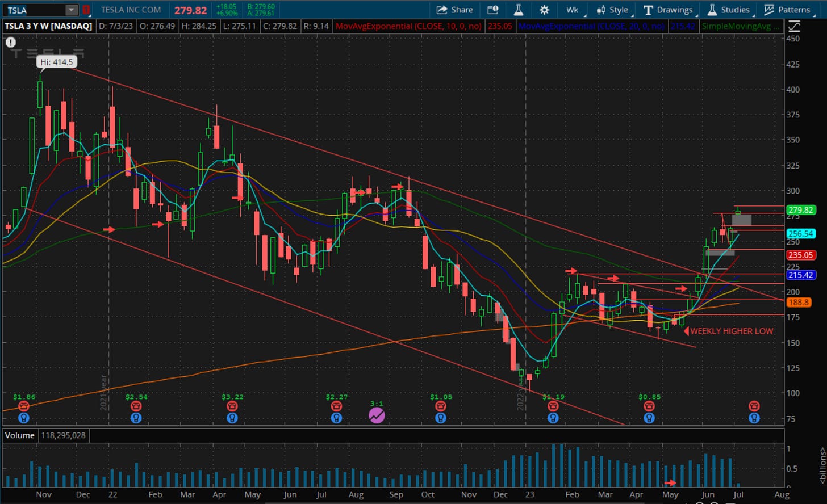Viewport: 827px width, 504px height.
Task: Click the blue bulb icon below $2.54 earnings
Action: [136, 418]
